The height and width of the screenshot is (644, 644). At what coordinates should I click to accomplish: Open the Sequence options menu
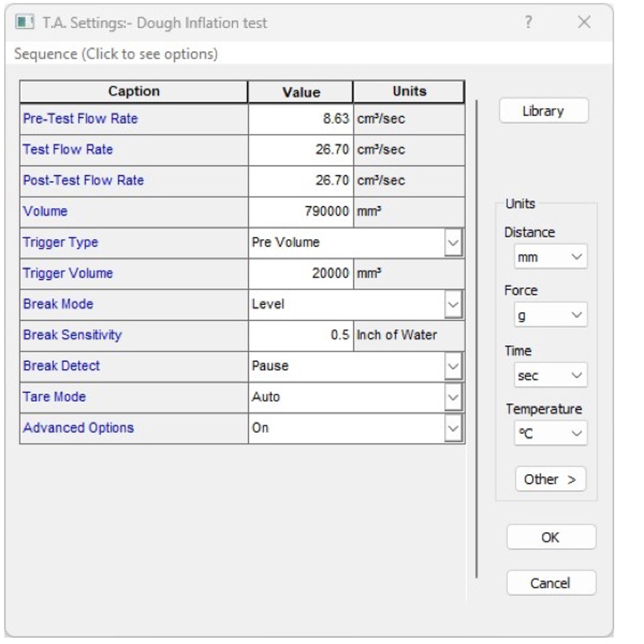(116, 54)
